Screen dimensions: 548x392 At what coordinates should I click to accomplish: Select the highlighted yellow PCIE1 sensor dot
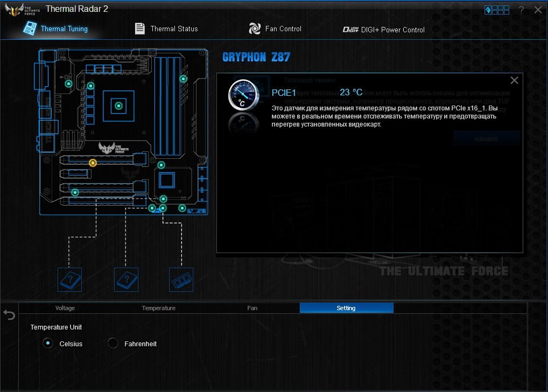tap(93, 163)
